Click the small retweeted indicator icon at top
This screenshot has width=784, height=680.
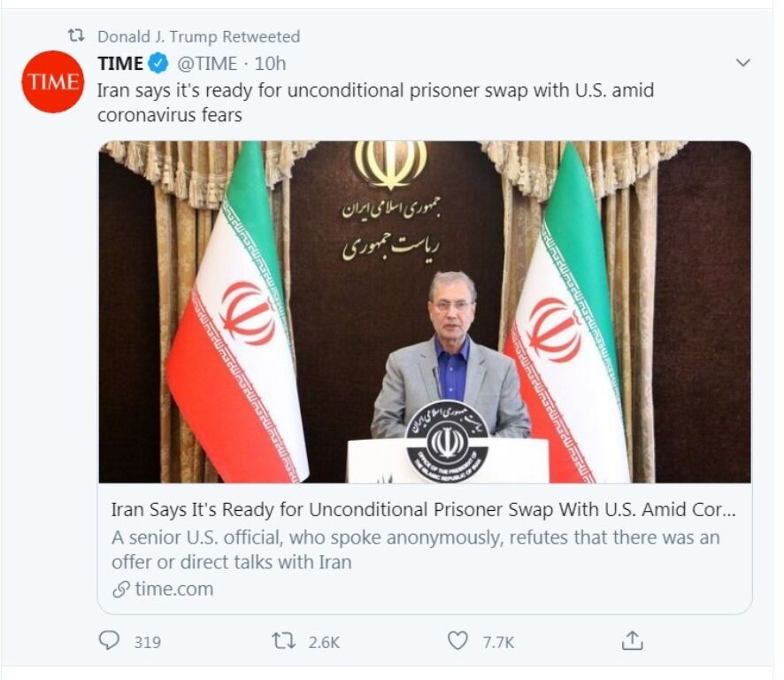77,36
